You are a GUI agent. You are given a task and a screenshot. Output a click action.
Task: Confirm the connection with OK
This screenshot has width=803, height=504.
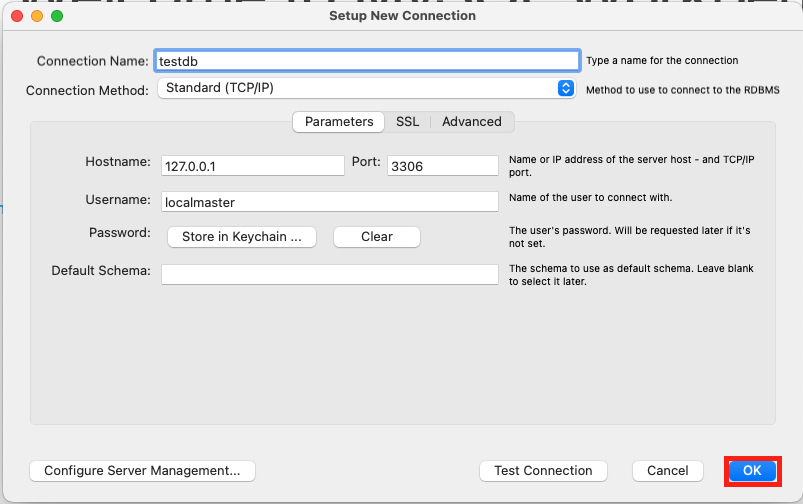[x=752, y=471]
